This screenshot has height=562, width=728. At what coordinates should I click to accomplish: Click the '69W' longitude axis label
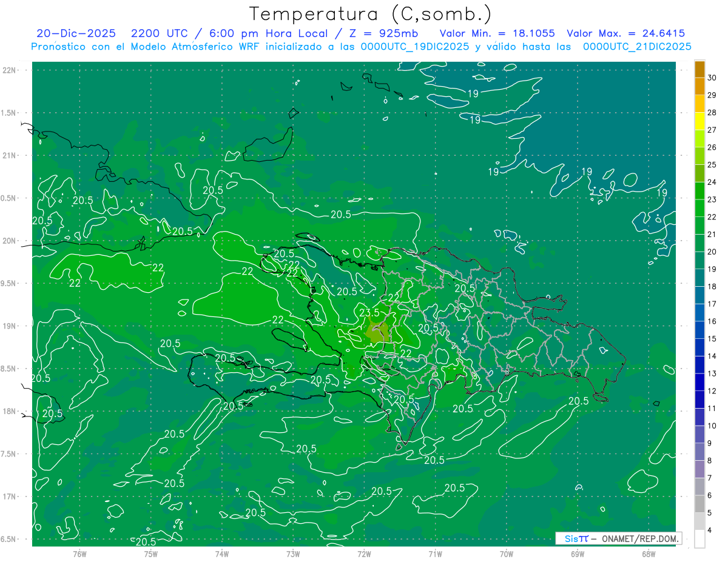pyautogui.click(x=578, y=554)
